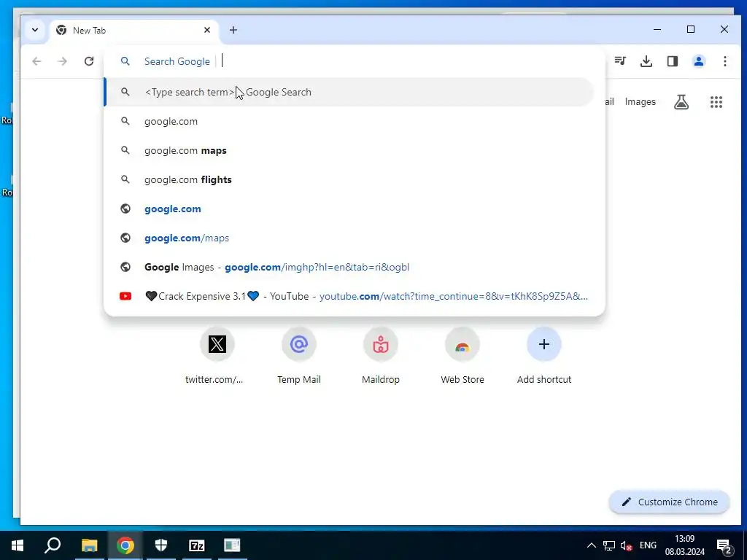This screenshot has width=747, height=560.
Task: Click the Images link
Action: coord(640,102)
